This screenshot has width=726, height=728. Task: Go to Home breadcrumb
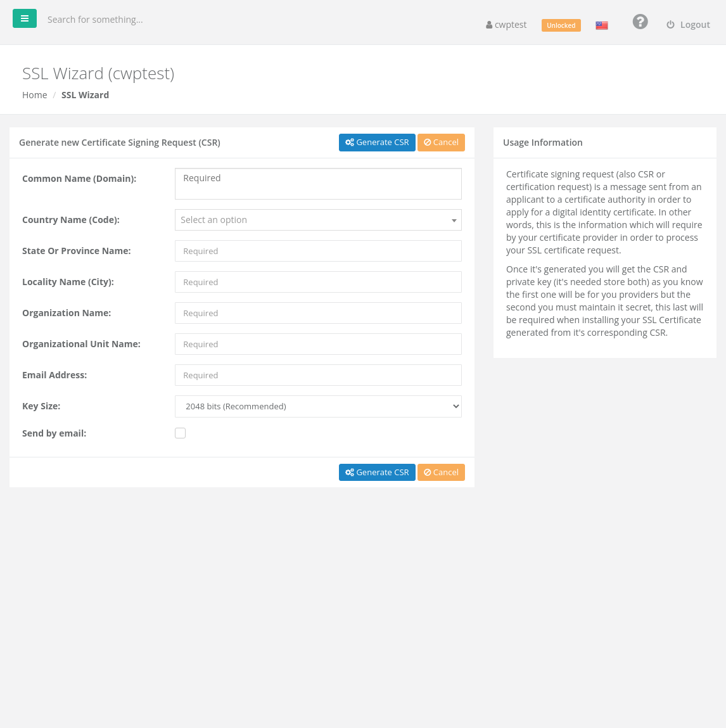[35, 94]
